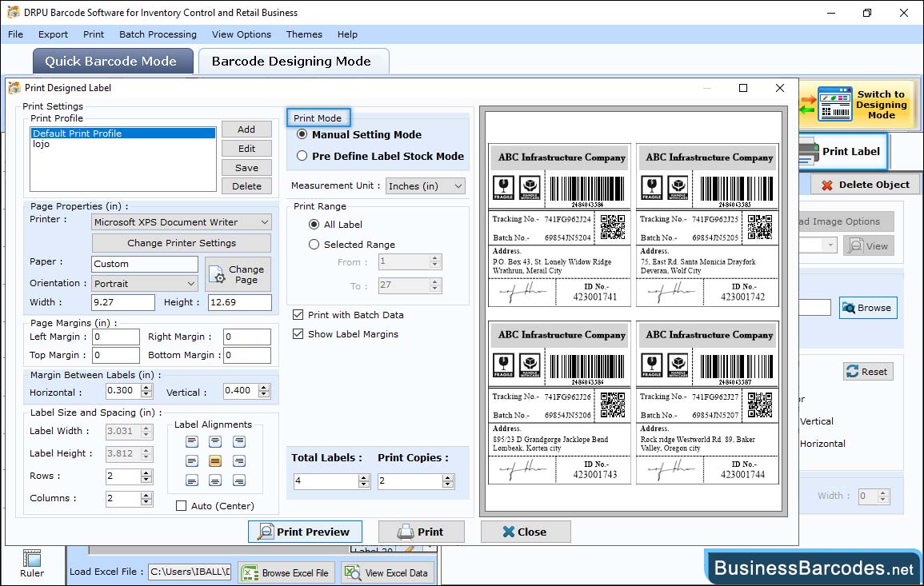This screenshot has width=924, height=586.
Task: Click the Left Margin input field
Action: [115, 337]
